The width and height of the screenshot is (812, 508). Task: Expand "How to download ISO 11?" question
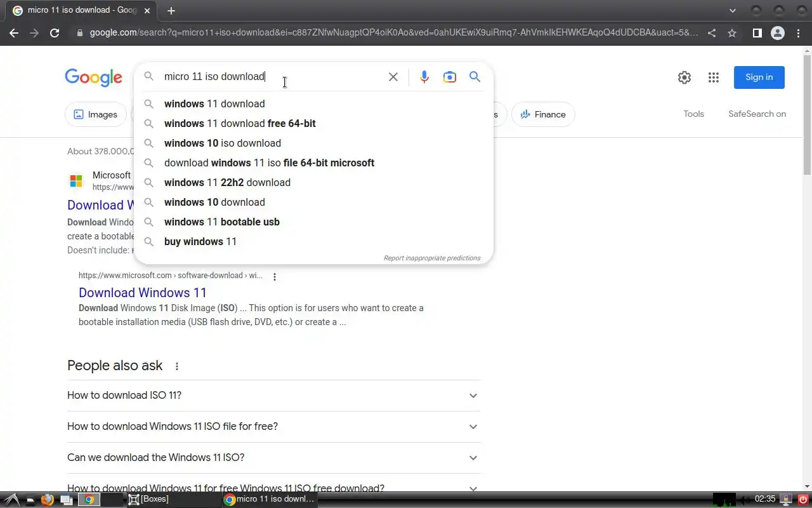(x=274, y=396)
